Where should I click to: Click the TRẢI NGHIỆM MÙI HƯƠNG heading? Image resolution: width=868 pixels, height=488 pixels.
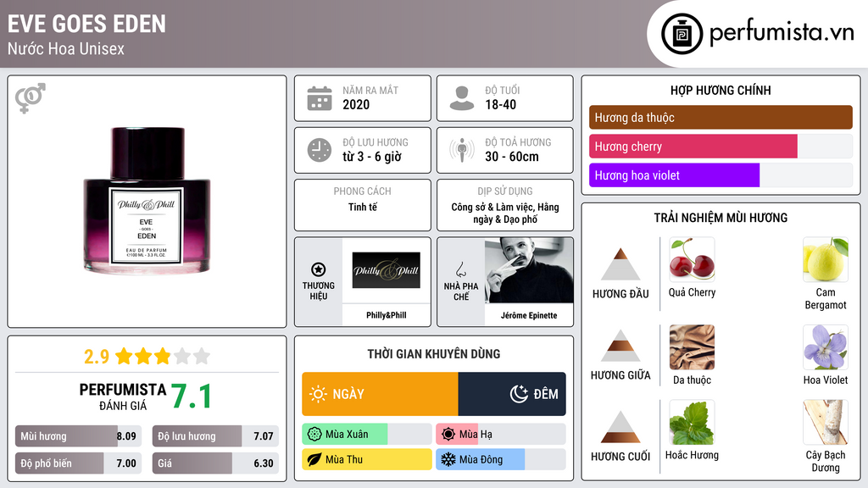[721, 218]
